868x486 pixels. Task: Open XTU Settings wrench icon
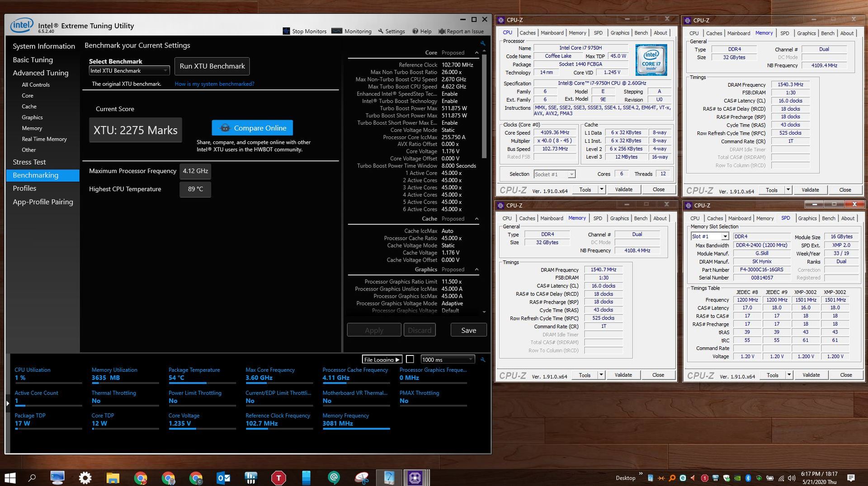[x=381, y=31]
